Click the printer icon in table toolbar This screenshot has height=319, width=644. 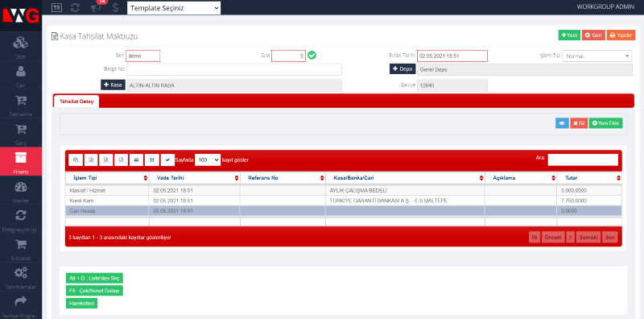click(x=136, y=160)
